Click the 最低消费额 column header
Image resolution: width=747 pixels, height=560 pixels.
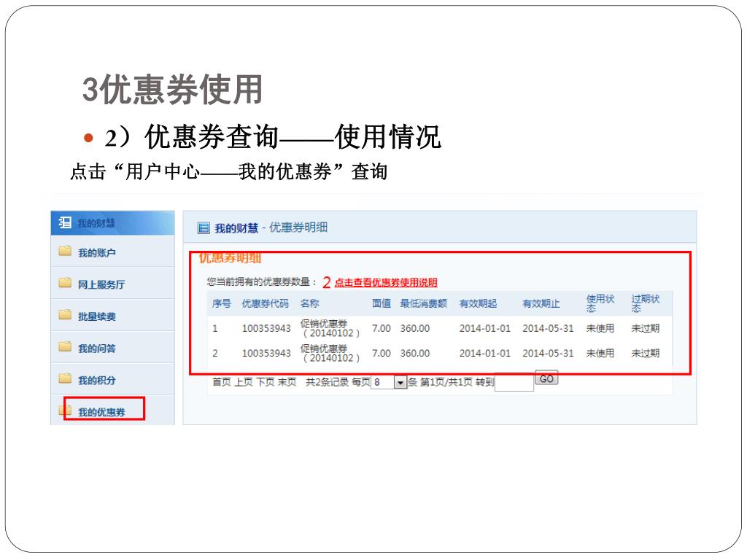pyautogui.click(x=424, y=303)
